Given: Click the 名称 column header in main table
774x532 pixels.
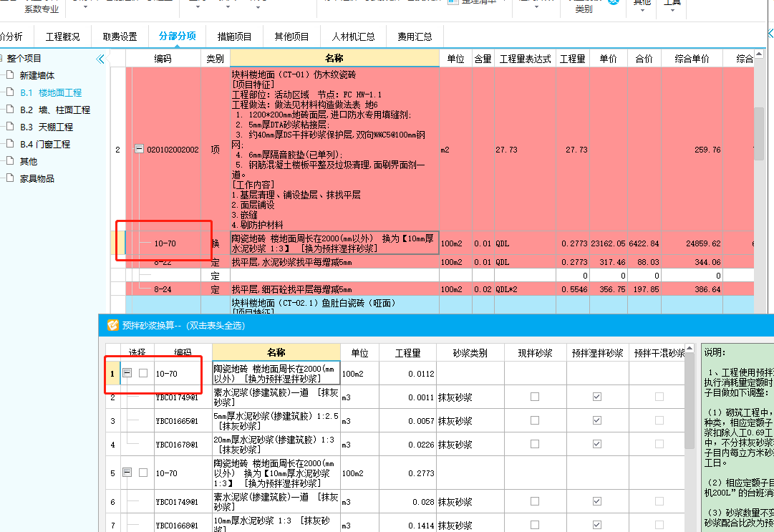Looking at the screenshot, I should point(334,58).
